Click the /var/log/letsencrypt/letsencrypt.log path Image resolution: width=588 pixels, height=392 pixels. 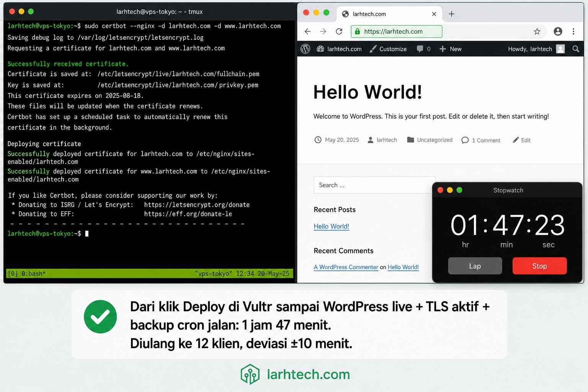(x=140, y=38)
